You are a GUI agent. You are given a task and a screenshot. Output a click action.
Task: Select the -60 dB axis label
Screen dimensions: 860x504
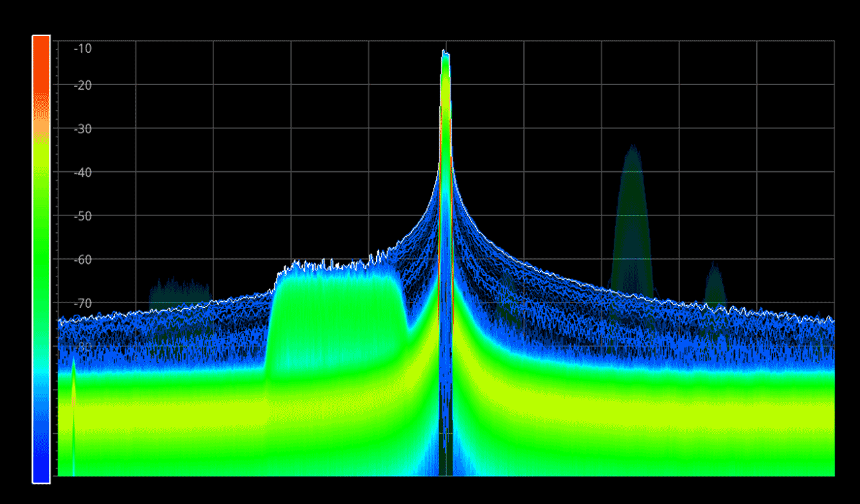pos(82,259)
